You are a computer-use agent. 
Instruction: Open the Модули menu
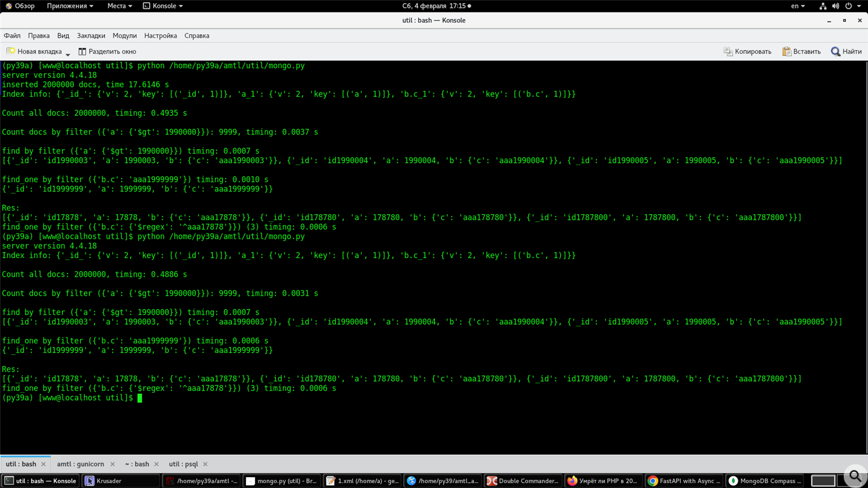pos(124,36)
